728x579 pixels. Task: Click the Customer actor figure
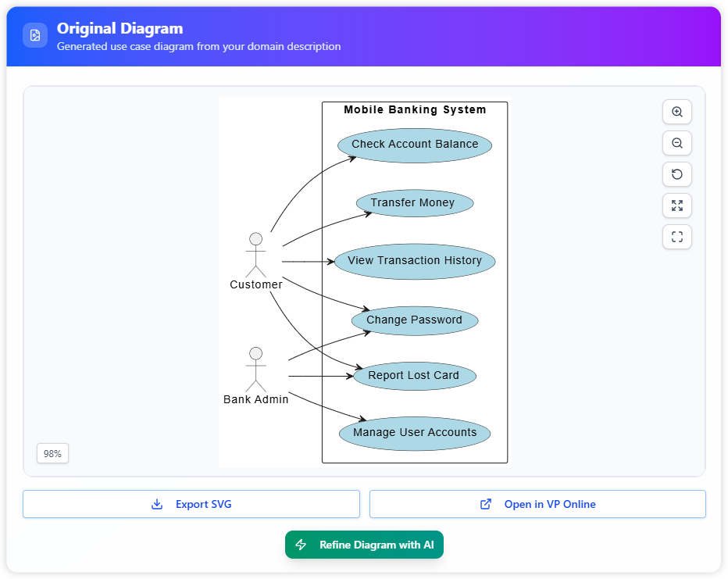tap(255, 254)
